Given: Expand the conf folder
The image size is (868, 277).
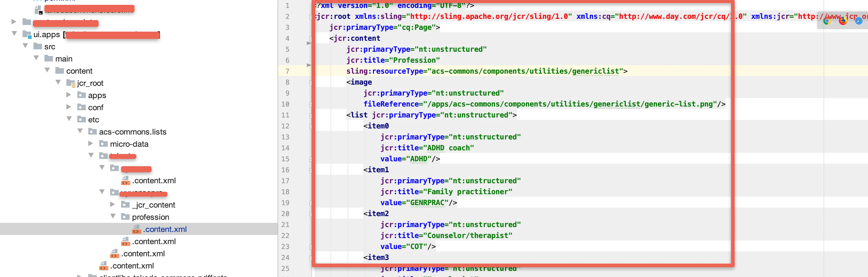Looking at the screenshot, I should click(69, 107).
